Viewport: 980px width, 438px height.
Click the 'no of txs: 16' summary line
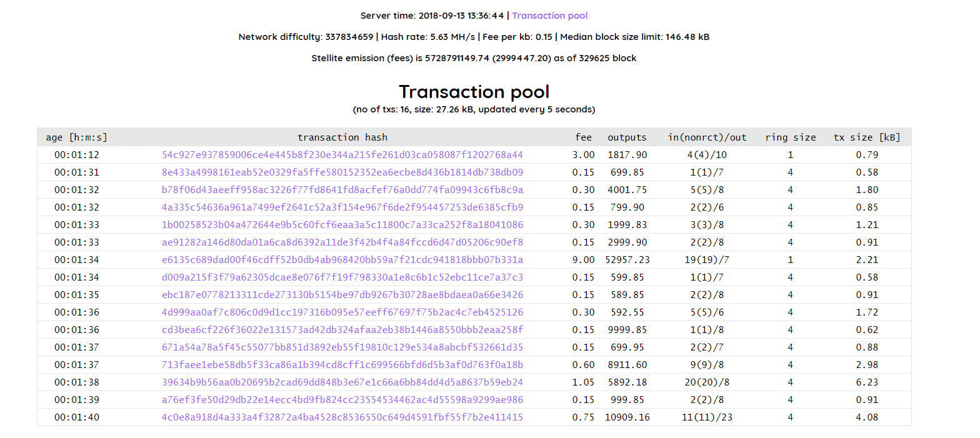coord(474,110)
